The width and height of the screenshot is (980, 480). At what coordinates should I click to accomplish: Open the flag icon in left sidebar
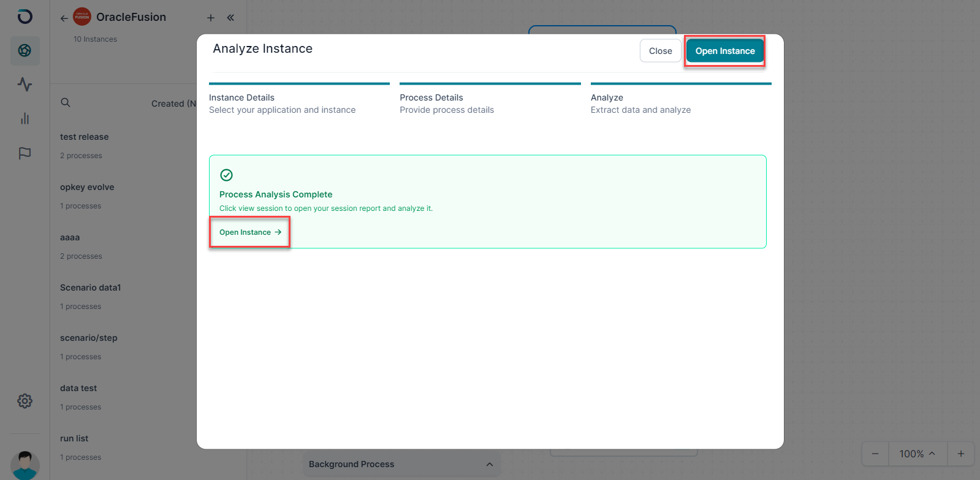point(25,153)
